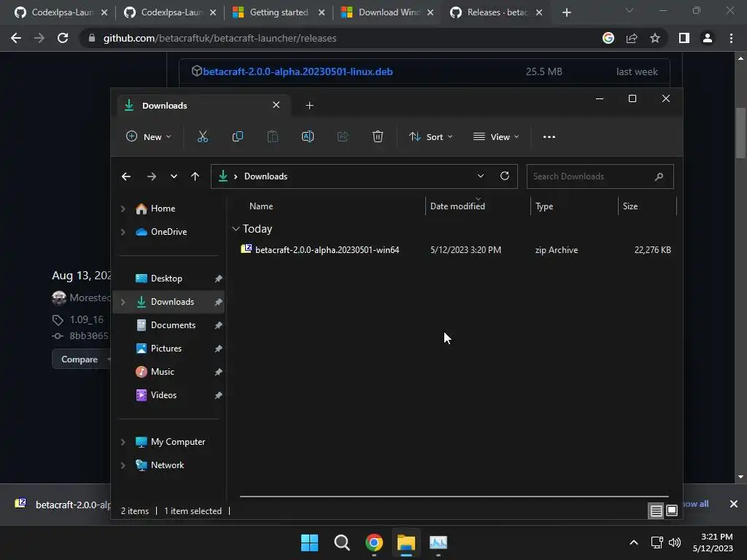This screenshot has height=560, width=747.
Task: Click the Search Downloads field
Action: [x=600, y=176]
